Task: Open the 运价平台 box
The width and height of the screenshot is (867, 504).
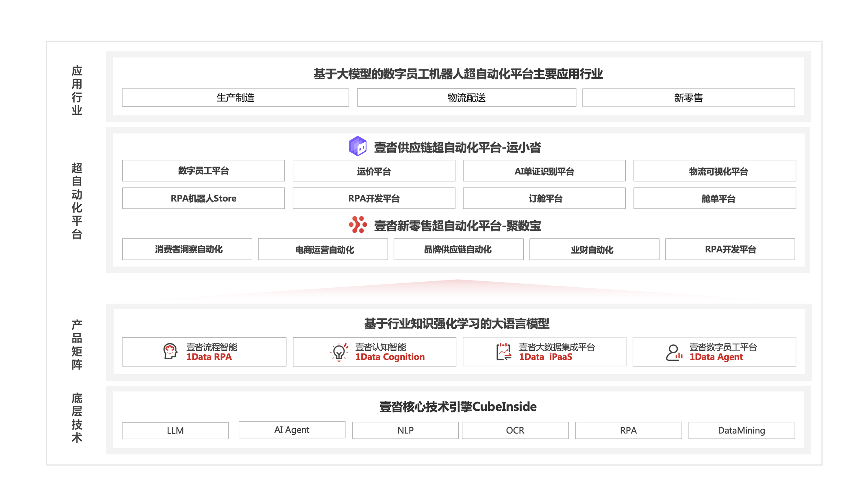Action: [374, 170]
